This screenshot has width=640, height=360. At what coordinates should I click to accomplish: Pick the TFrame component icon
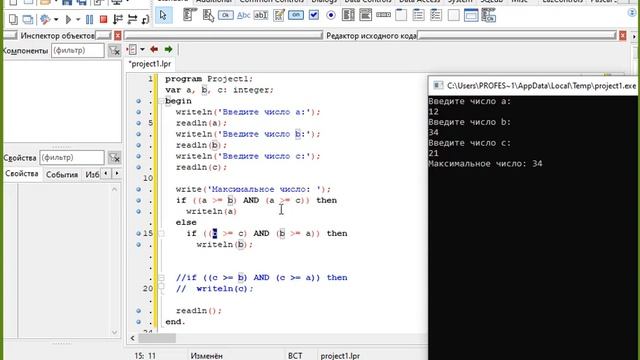471,16
